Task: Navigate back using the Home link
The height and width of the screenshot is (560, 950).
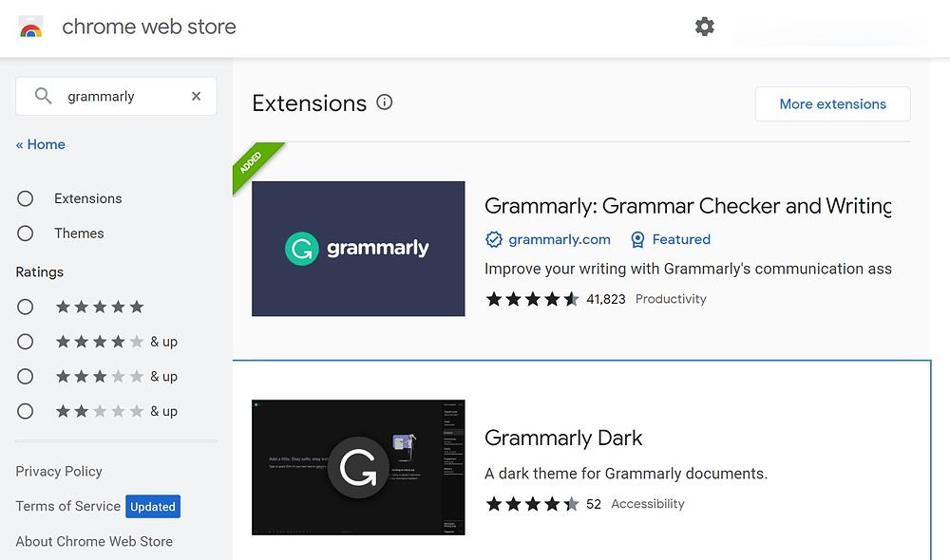Action: pyautogui.click(x=41, y=144)
